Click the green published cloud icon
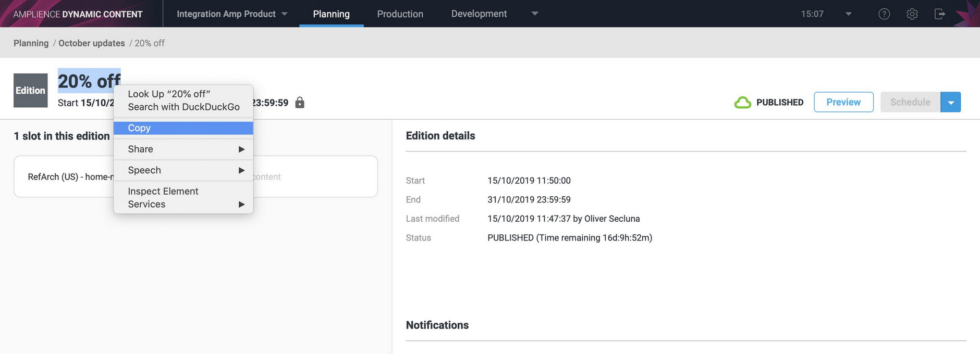The height and width of the screenshot is (354, 980). coord(742,103)
